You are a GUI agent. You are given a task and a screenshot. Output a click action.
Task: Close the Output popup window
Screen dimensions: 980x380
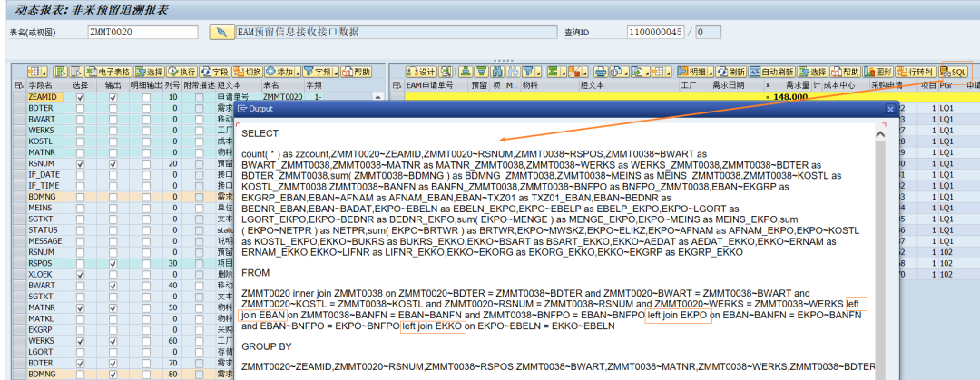pos(891,109)
